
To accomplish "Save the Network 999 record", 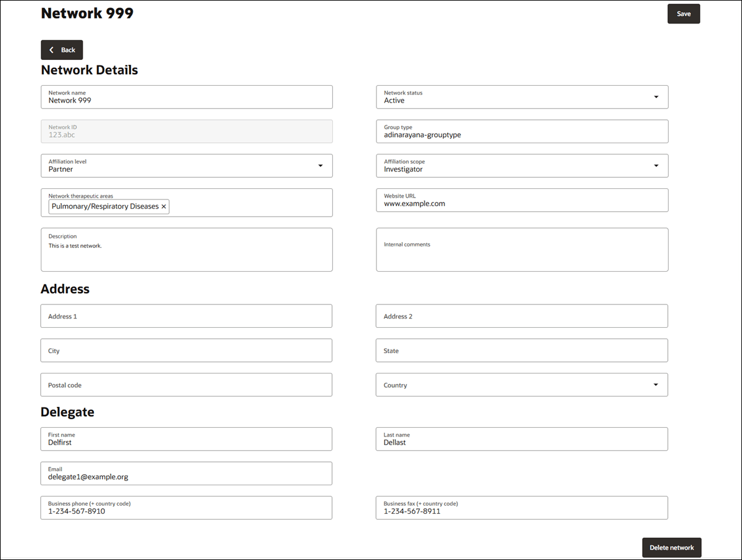I will tap(683, 13).
